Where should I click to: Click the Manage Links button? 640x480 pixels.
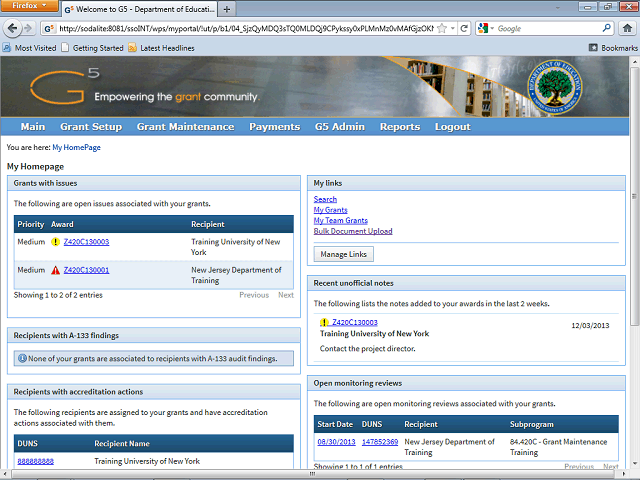343,254
